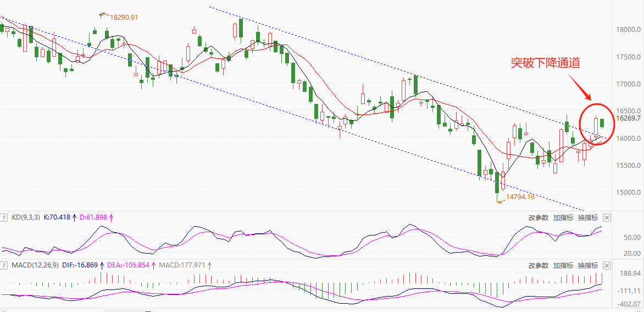
Task: Click 改参数 in the MACD panel
Action: coord(538,265)
